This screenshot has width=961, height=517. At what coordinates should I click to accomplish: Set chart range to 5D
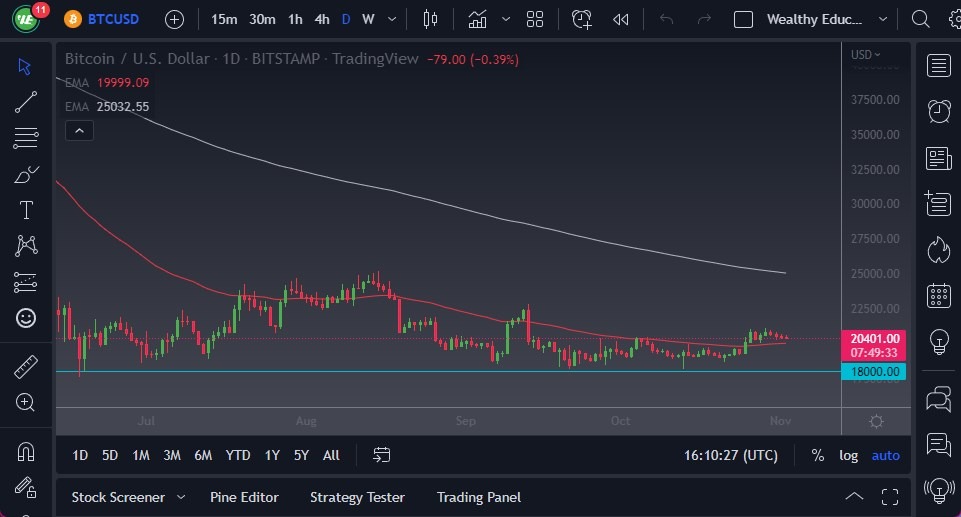[x=110, y=455]
